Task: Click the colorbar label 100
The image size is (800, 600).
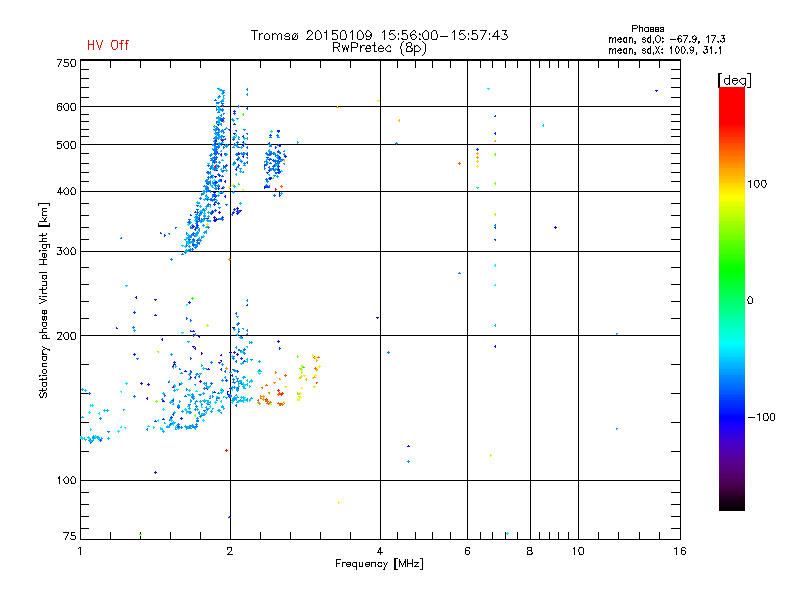Action: (x=757, y=184)
